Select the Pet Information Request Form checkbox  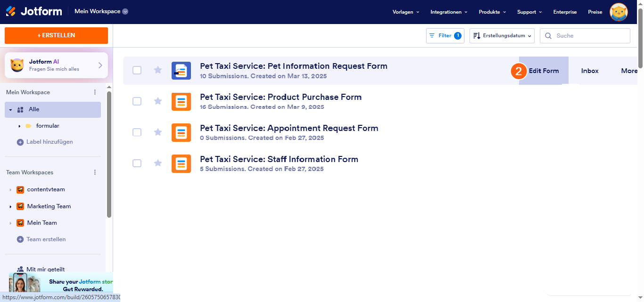[x=137, y=70]
